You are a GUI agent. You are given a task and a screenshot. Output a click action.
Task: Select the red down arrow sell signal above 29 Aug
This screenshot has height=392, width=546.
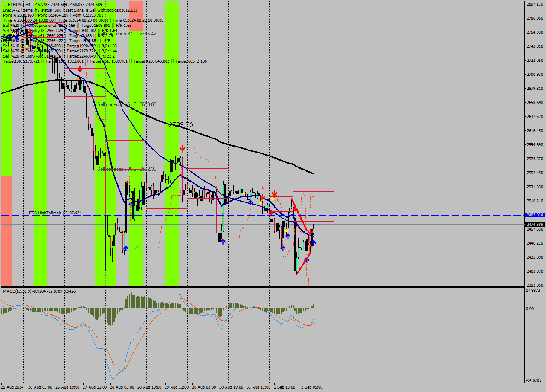click(182, 148)
